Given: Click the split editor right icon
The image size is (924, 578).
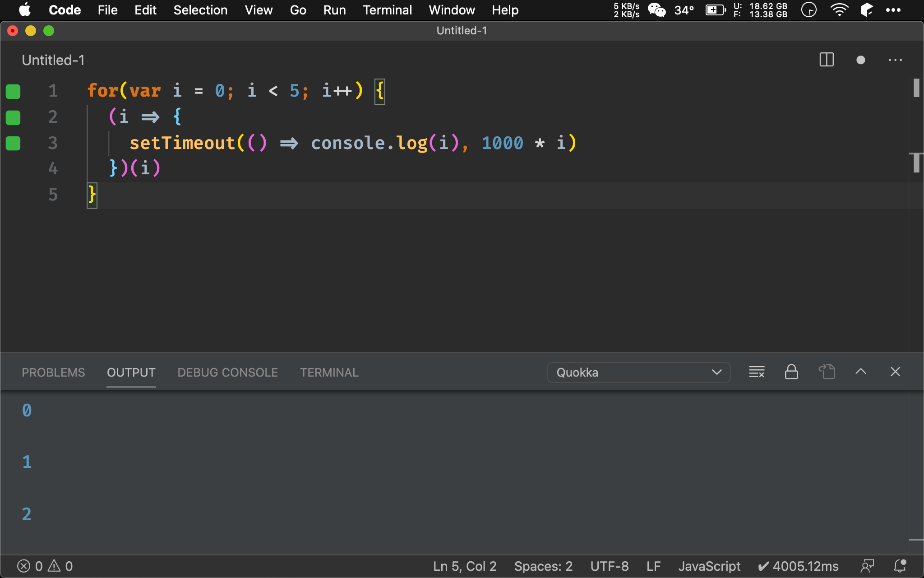Looking at the screenshot, I should [826, 60].
